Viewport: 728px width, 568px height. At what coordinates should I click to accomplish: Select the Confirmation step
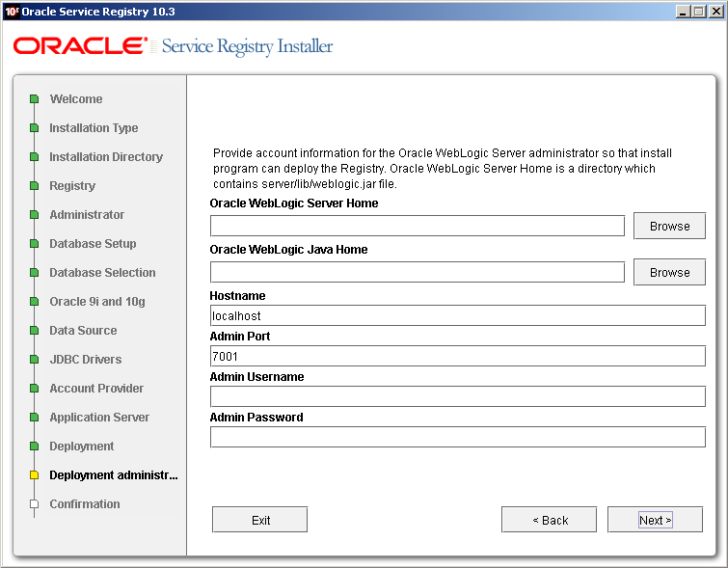point(85,504)
